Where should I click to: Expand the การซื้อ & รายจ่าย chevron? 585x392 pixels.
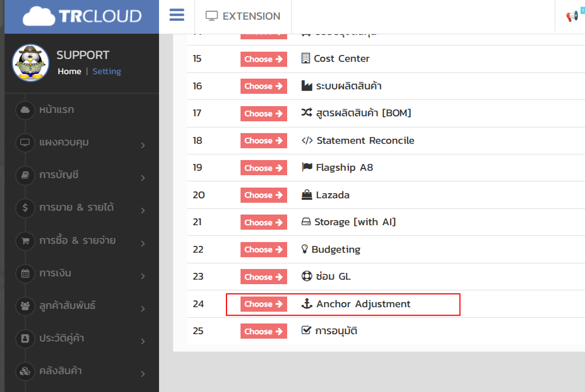pyautogui.click(x=143, y=244)
